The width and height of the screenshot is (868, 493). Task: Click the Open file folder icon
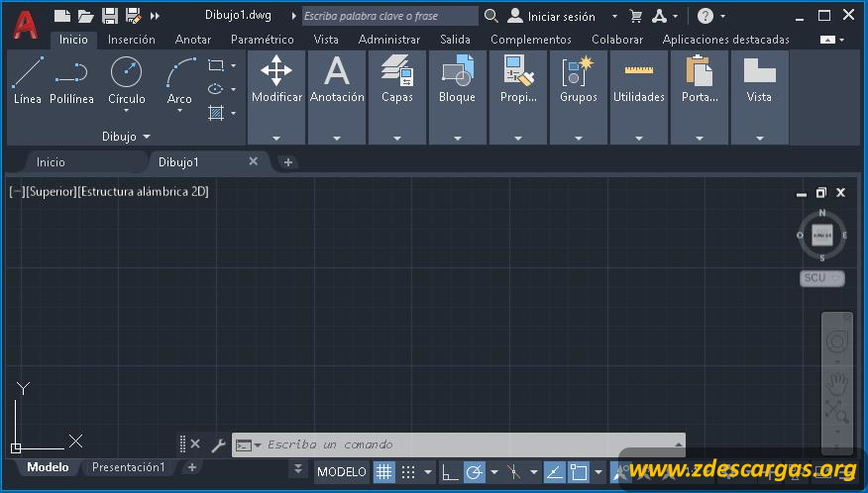(85, 16)
